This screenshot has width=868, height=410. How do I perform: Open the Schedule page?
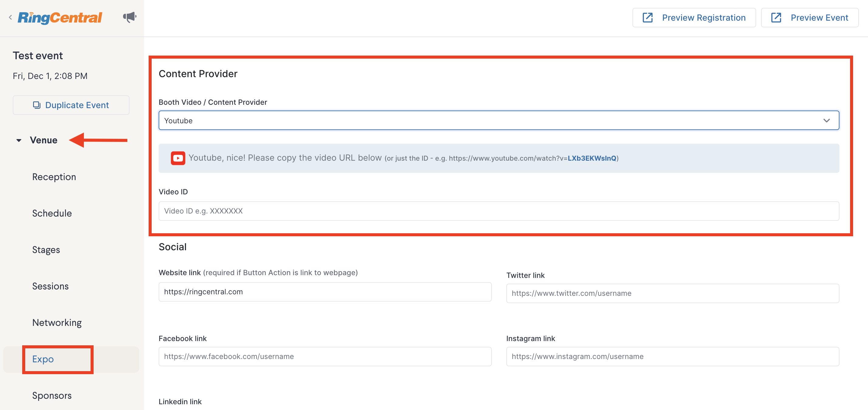[52, 213]
